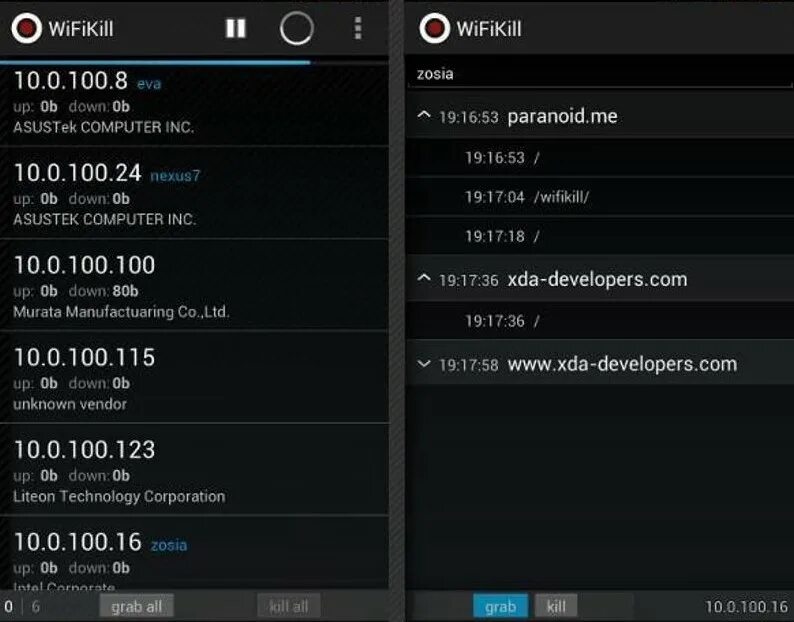Toggle the kill button for zosia
This screenshot has width=794, height=622.
coord(556,606)
